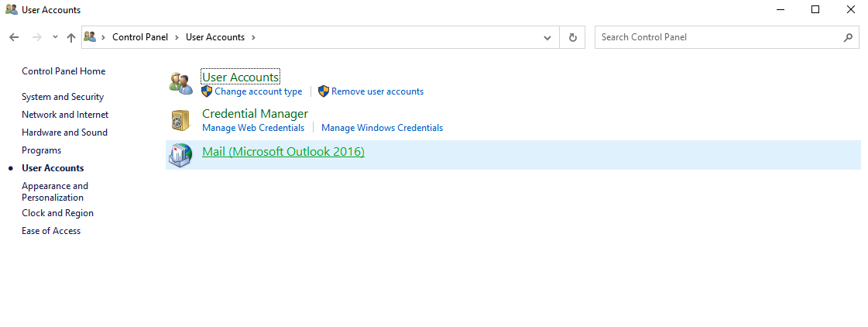The height and width of the screenshot is (327, 868).
Task: Expand chevron after Control Panel breadcrumb
Action: (x=177, y=37)
